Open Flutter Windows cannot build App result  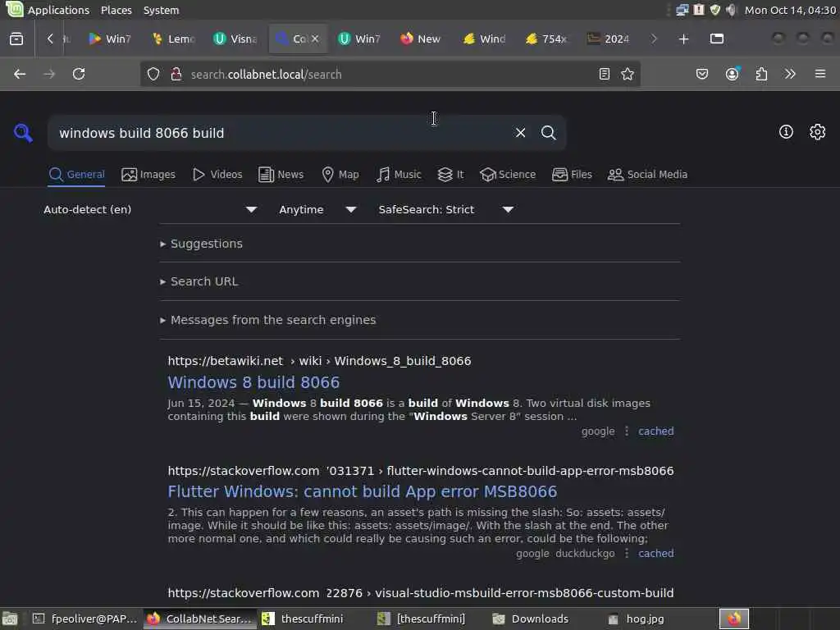point(362,491)
